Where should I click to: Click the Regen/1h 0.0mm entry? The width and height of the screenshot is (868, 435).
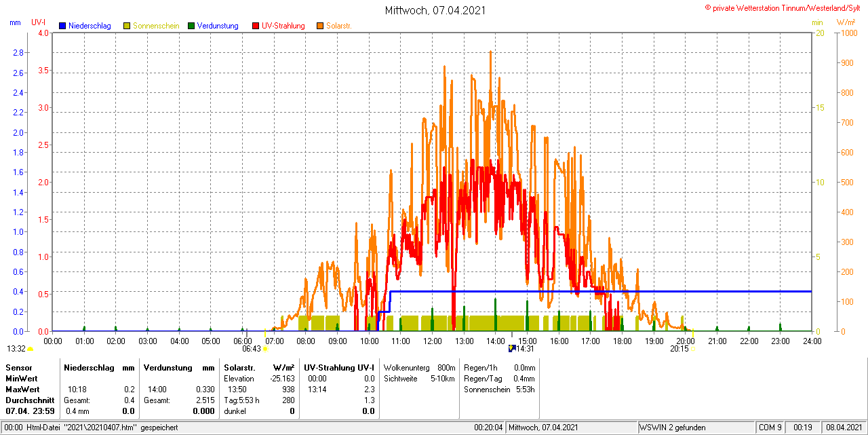click(499, 367)
